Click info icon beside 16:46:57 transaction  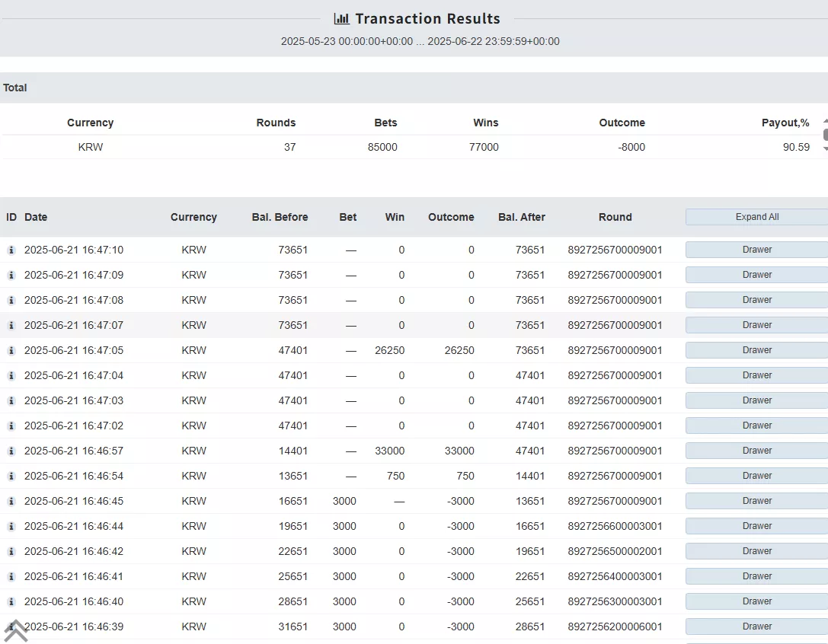coord(11,451)
